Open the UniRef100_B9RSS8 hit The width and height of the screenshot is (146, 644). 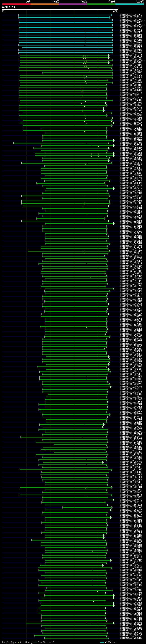(131, 45)
